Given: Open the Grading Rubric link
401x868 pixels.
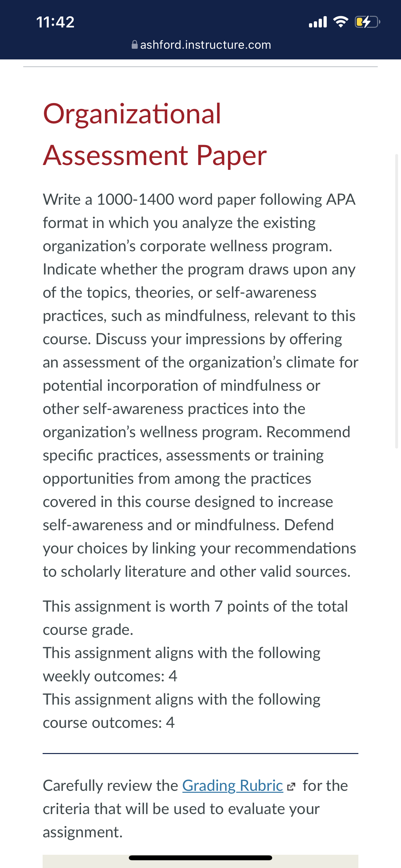Looking at the screenshot, I should click(x=232, y=786).
